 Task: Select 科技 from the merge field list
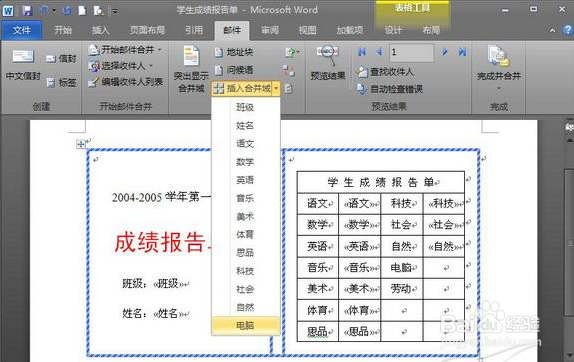245,271
